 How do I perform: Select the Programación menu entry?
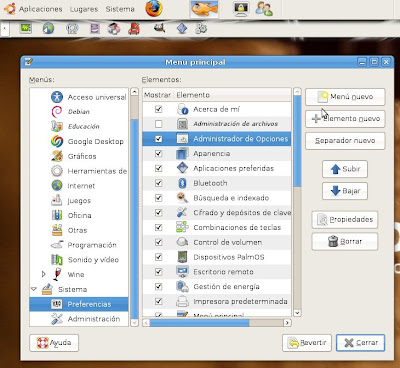coord(92,245)
